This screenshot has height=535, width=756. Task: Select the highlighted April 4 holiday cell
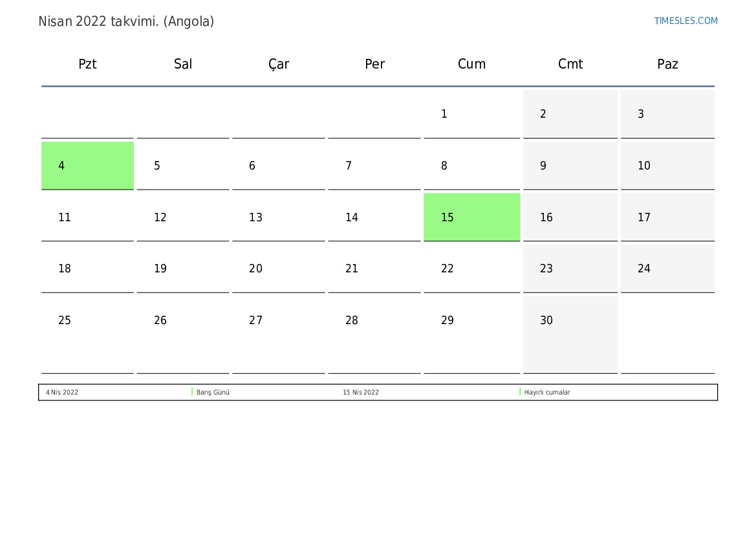[x=87, y=166]
